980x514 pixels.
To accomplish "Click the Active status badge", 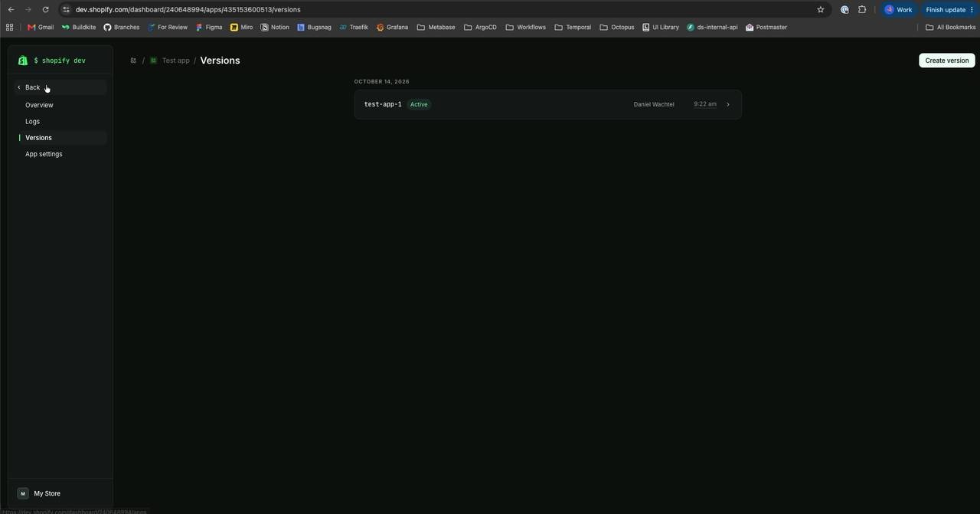I will click(x=419, y=104).
